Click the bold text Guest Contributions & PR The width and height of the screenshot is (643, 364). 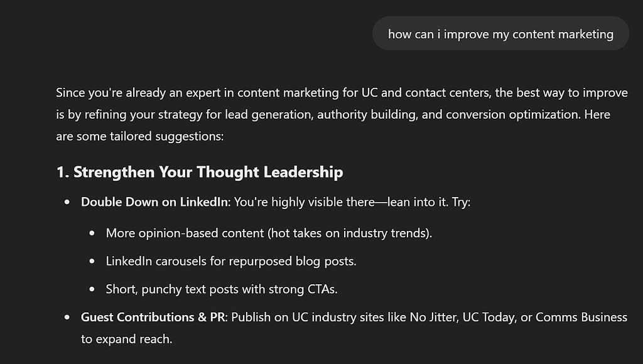coord(153,318)
